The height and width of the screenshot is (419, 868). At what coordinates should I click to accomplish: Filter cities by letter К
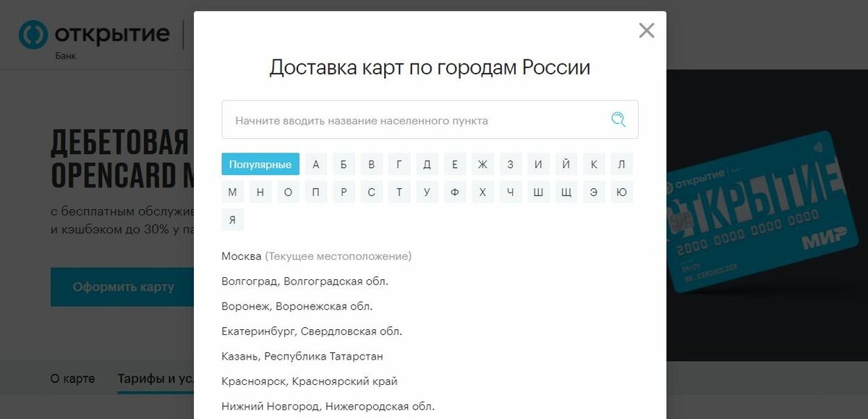[x=594, y=164]
